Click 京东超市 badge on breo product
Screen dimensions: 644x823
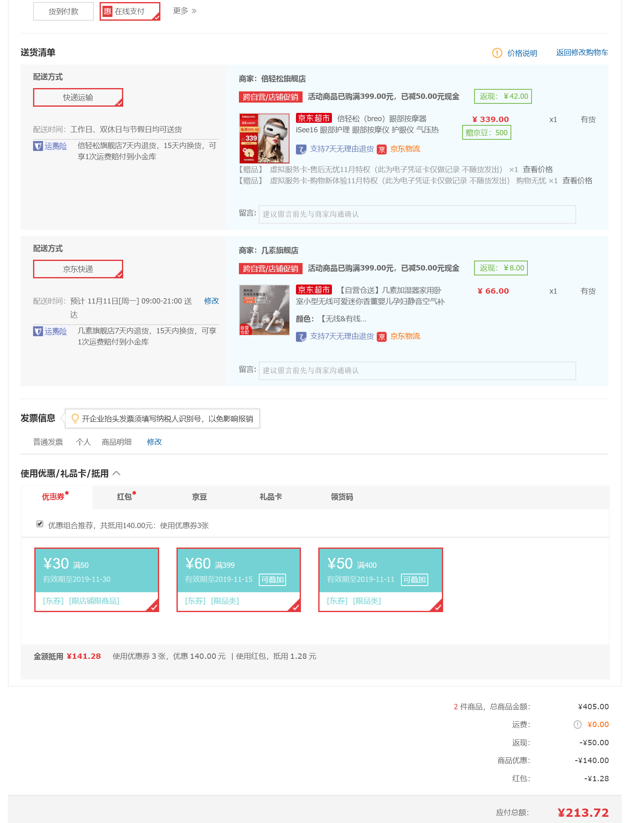314,118
